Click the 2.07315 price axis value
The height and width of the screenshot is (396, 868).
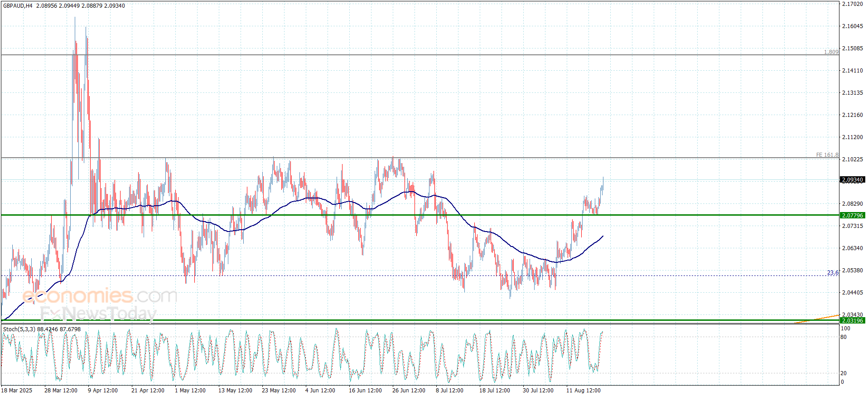click(852, 226)
